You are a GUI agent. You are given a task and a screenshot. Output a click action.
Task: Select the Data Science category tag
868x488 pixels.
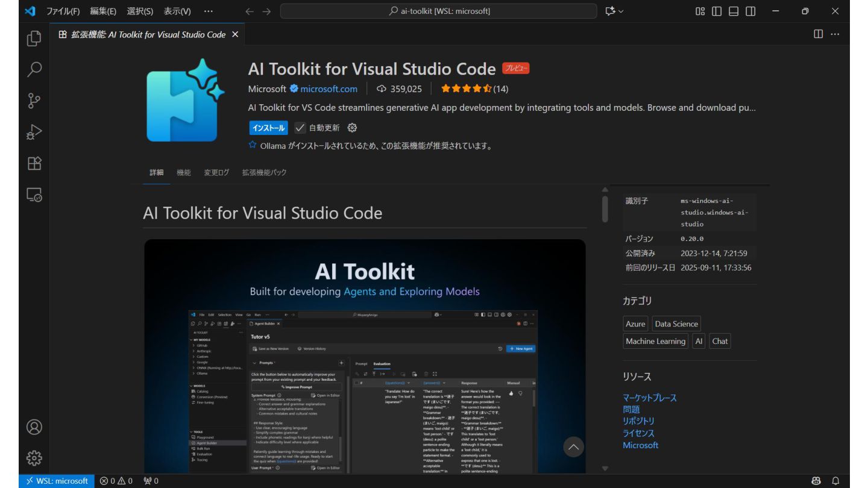point(676,324)
